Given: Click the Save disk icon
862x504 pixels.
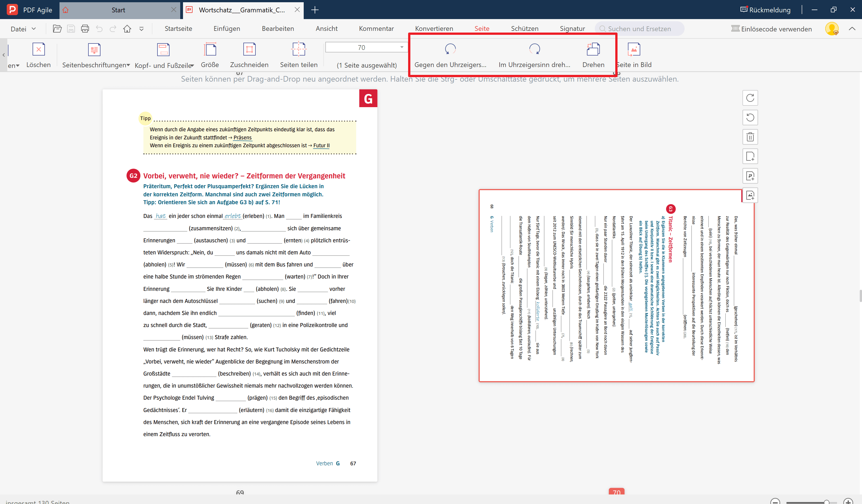Looking at the screenshot, I should coord(71,29).
